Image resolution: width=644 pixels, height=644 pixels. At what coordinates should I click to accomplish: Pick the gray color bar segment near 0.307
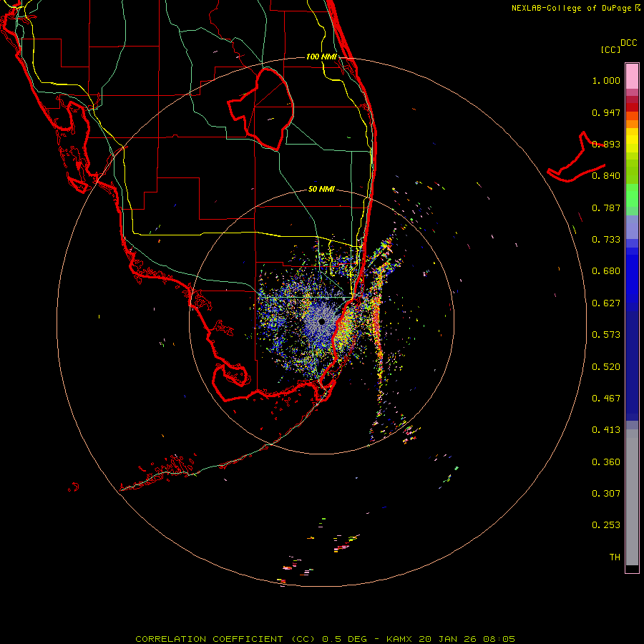tap(632, 501)
